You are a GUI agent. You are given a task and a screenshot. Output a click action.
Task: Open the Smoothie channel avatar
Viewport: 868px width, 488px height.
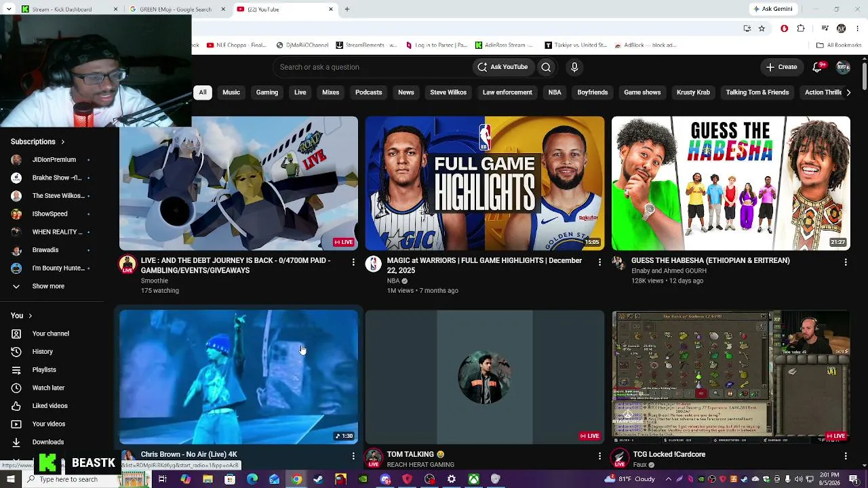point(127,264)
